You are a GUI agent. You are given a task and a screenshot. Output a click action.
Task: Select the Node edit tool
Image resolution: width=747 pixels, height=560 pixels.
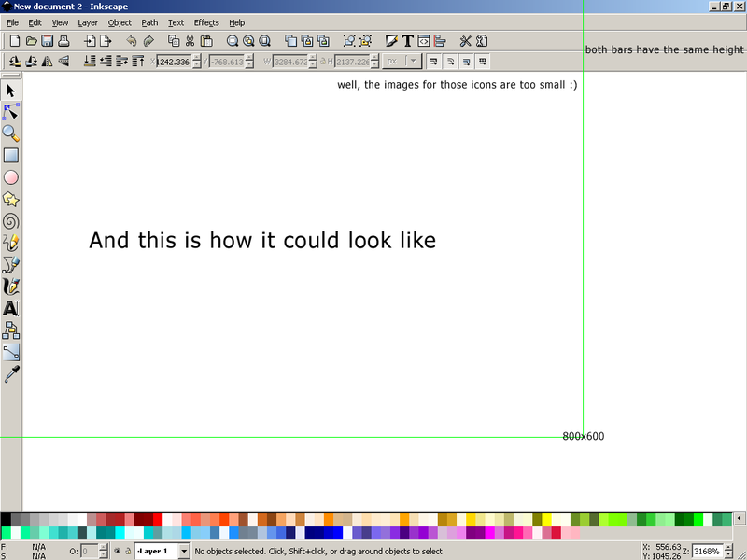pos(11,112)
